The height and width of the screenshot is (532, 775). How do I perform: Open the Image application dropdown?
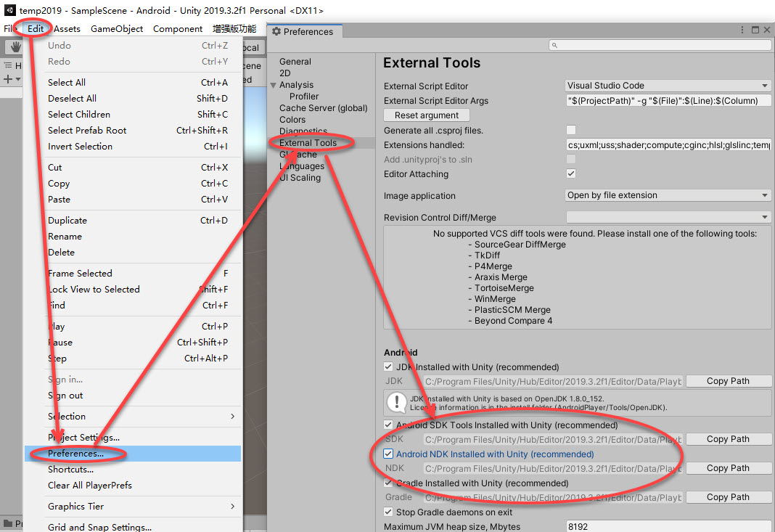click(668, 195)
